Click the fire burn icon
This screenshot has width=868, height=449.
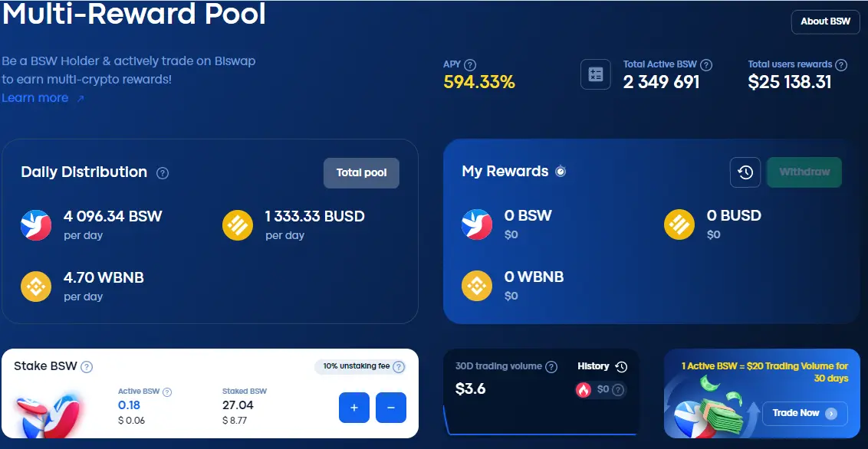click(x=584, y=390)
